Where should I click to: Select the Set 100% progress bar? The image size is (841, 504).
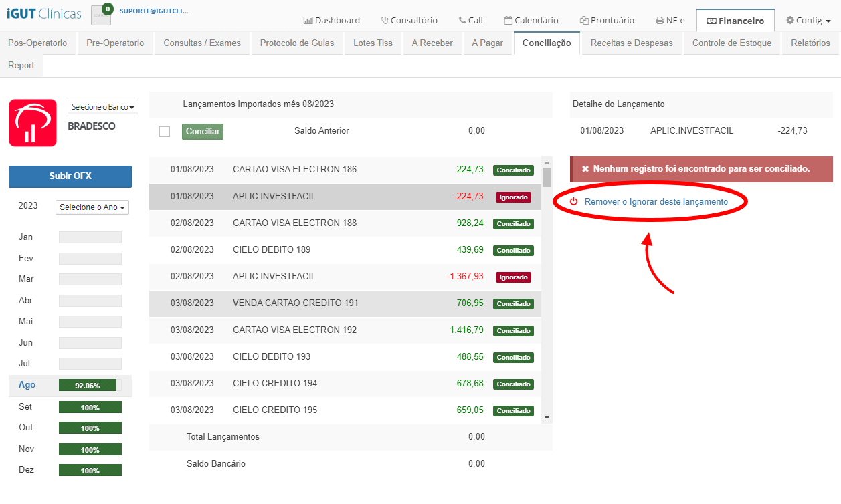tap(90, 408)
